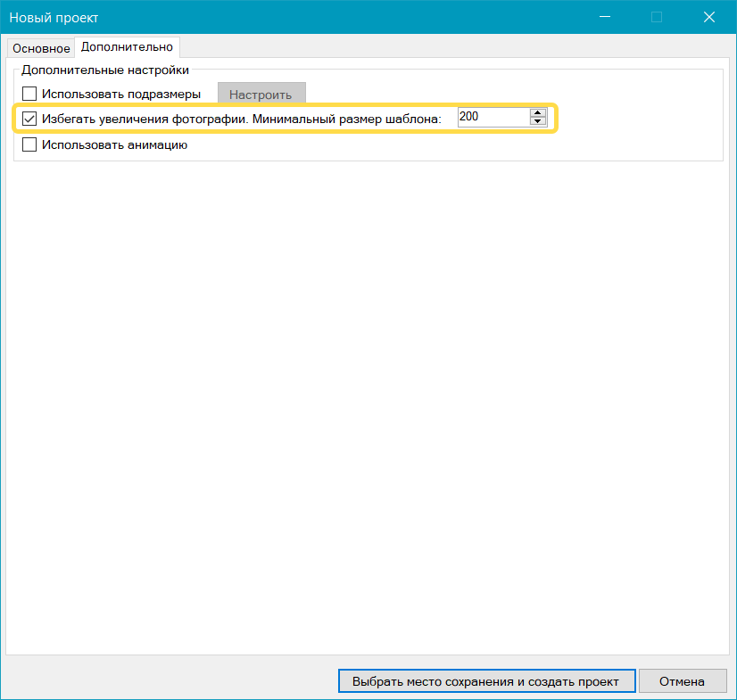
Task: Click the Дополнительные настройки group heading
Action: 105,69
